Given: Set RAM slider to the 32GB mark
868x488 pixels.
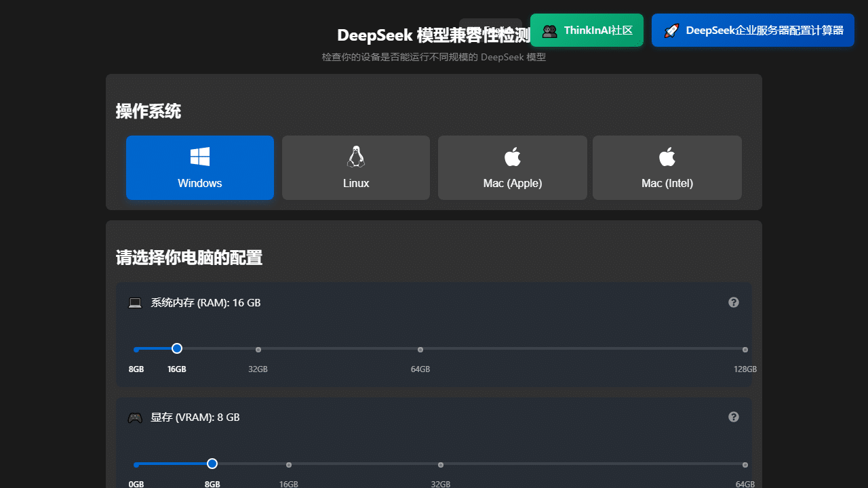Looking at the screenshot, I should (258, 350).
